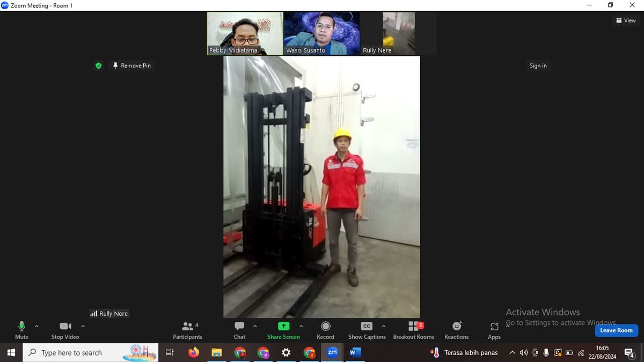Screen dimensions: 644x362
Task: Open the Participants panel
Action: [x=188, y=330]
